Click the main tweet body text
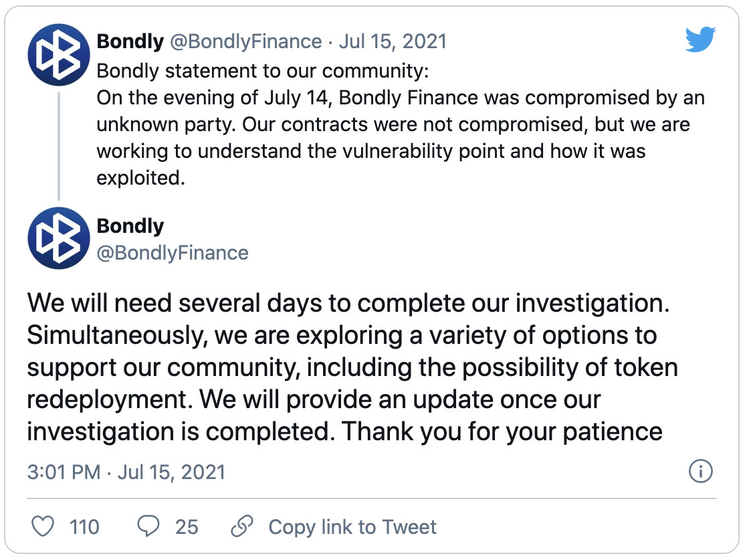This screenshot has height=560, width=745. tap(348, 367)
